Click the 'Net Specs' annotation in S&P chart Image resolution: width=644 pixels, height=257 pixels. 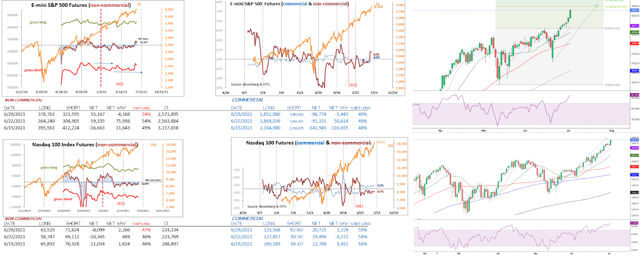point(143,39)
